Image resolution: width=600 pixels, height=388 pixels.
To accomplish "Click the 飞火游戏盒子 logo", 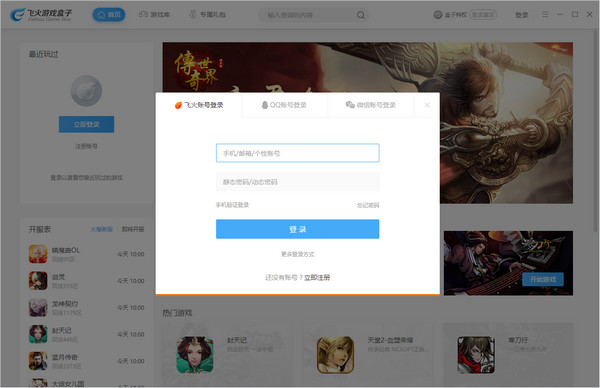I will click(x=41, y=15).
